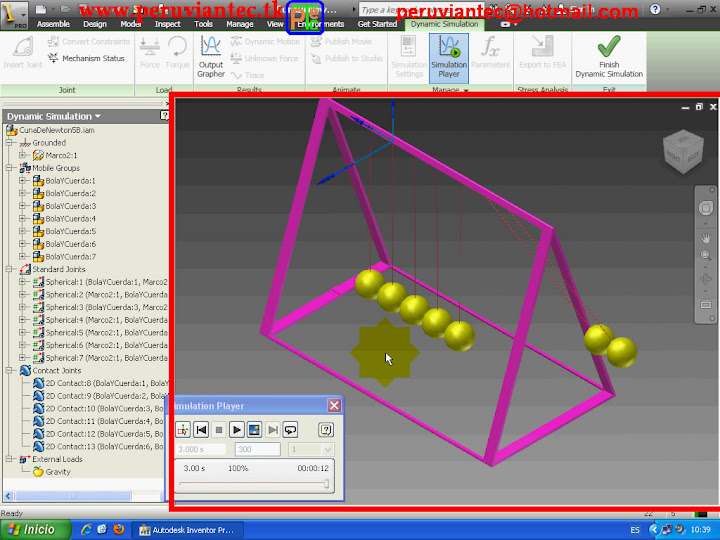Screen dimensions: 720x540
Task: Select the Pan hand tool in navigation bar
Action: point(706,238)
